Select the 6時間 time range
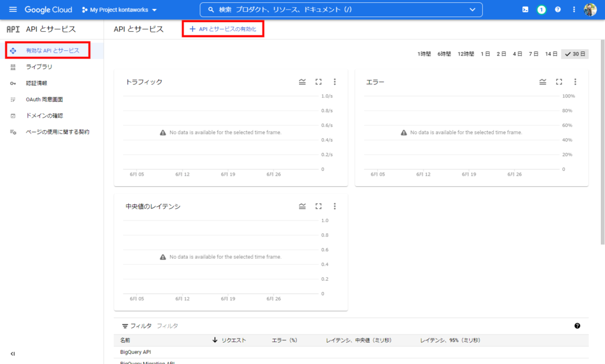The height and width of the screenshot is (364, 605). click(444, 54)
